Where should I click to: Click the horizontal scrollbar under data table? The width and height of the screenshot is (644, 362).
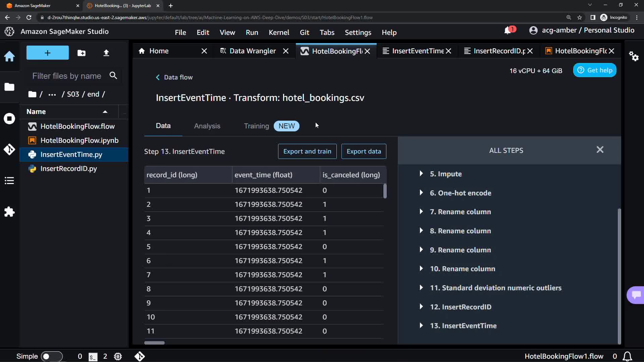[154, 343]
